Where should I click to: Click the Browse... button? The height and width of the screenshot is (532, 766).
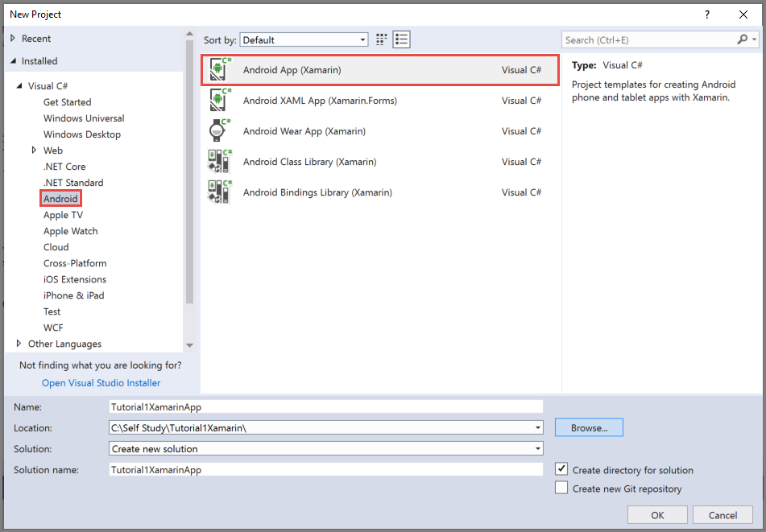point(589,427)
